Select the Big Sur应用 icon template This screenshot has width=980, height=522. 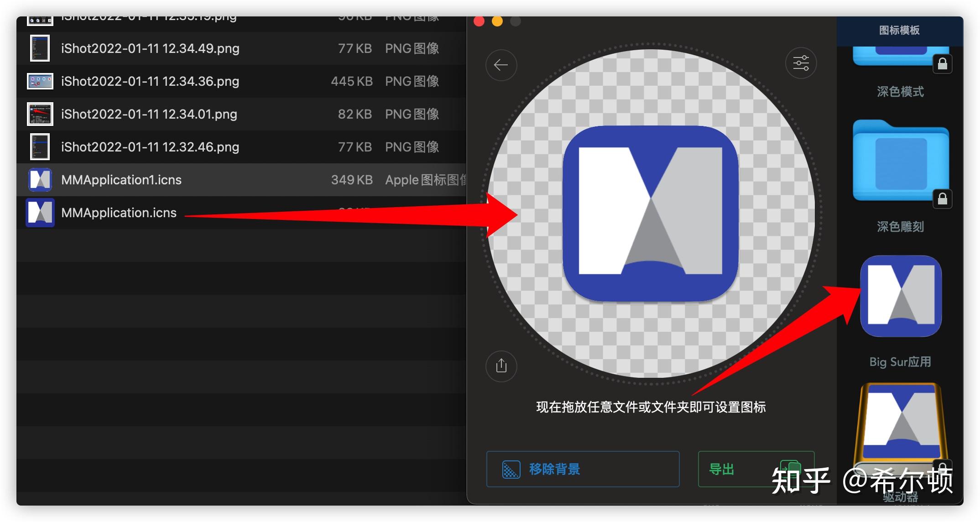[x=901, y=296]
